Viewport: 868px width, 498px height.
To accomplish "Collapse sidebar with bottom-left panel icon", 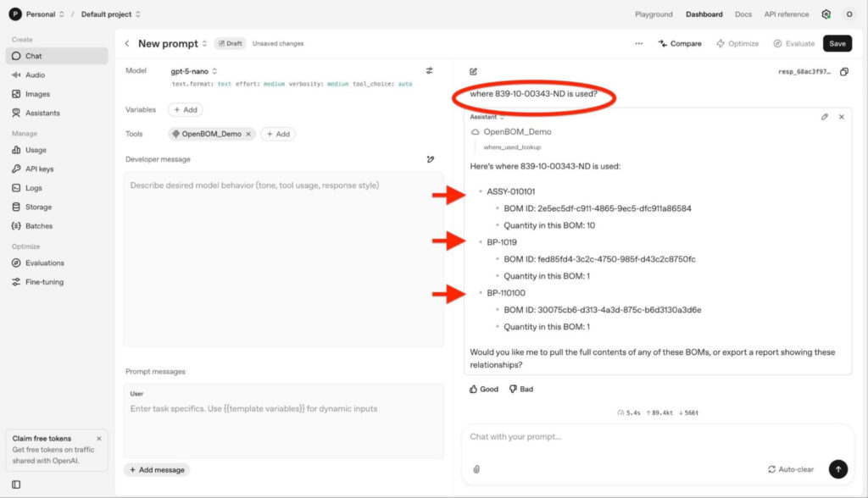I will click(x=16, y=484).
